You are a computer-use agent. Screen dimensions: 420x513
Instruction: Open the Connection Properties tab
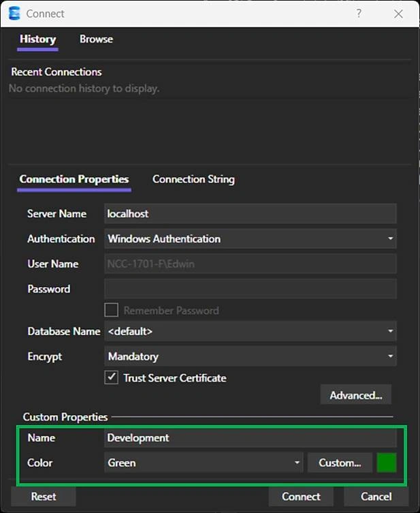pyautogui.click(x=74, y=179)
